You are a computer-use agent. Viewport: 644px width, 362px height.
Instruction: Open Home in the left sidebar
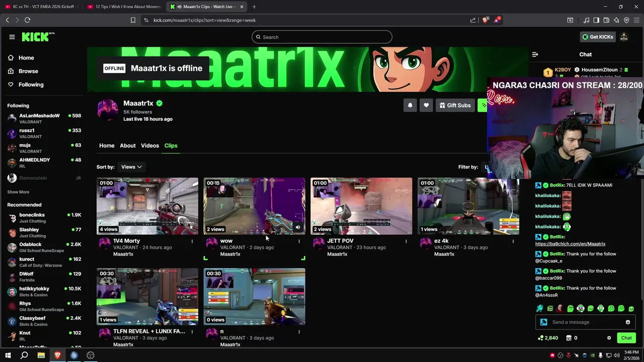tap(21, 58)
